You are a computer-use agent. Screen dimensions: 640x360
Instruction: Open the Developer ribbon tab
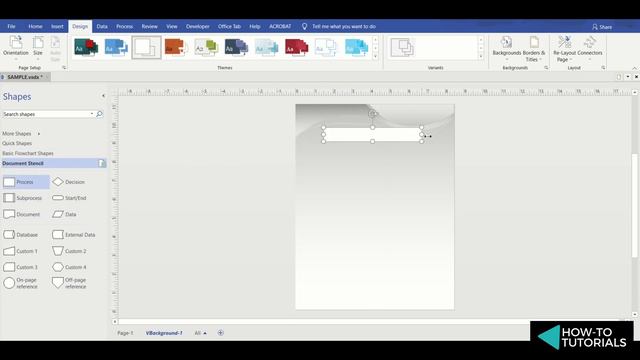point(198,27)
